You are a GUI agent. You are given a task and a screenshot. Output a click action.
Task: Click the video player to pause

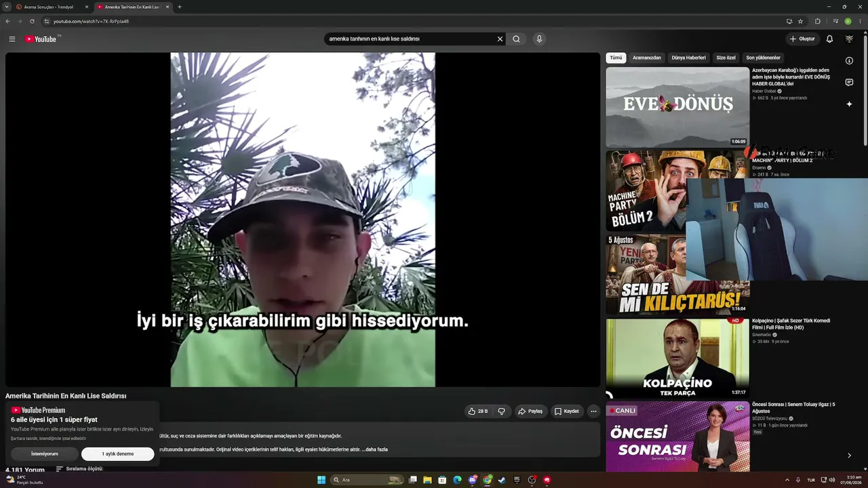pyautogui.click(x=302, y=220)
